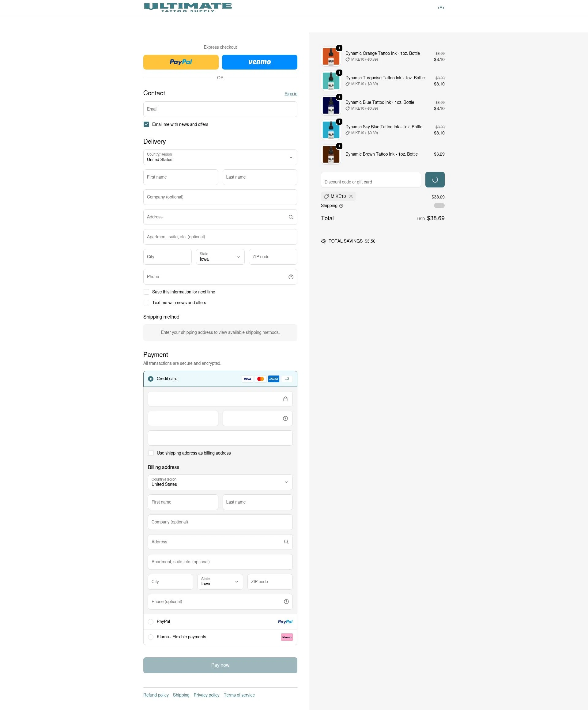Check Use shipping address as billing address
Image resolution: width=588 pixels, height=710 pixels.
click(151, 453)
